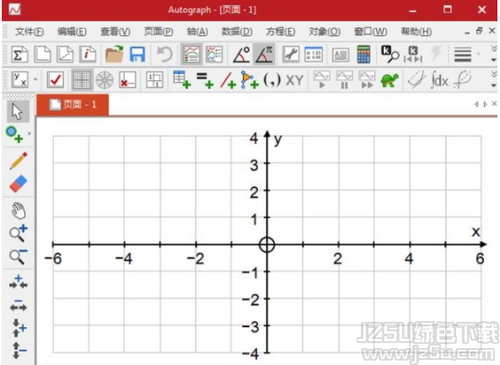Open the calculator icon
The height and width of the screenshot is (365, 500).
363,54
